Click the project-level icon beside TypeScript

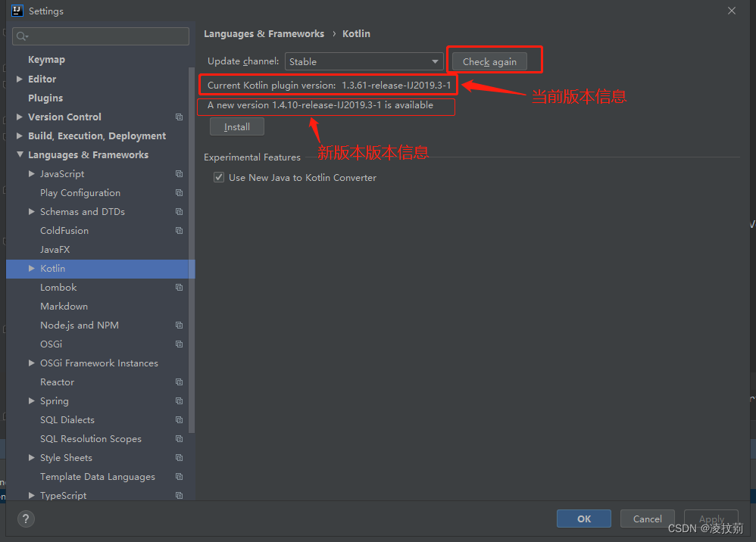coord(180,495)
